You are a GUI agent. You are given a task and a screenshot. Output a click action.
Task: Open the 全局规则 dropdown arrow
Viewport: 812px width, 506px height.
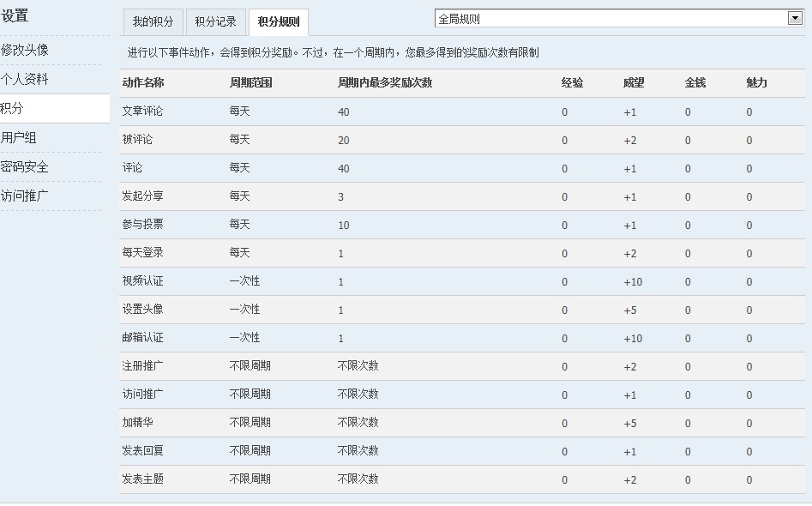point(795,19)
